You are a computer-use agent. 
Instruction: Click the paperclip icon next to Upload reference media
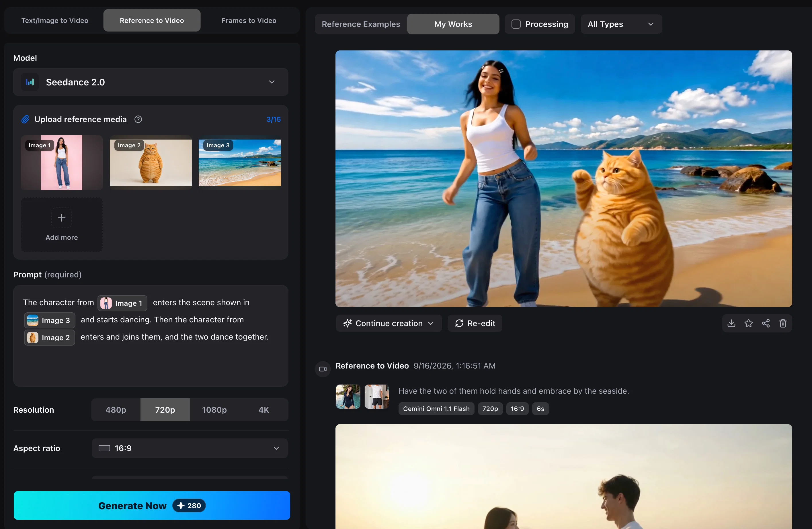(25, 119)
